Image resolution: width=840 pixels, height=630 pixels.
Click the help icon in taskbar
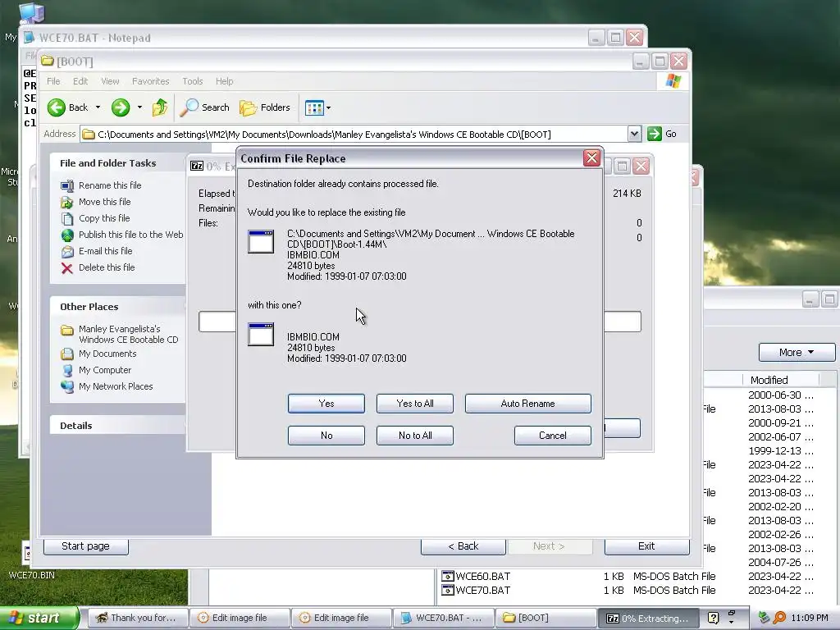pos(713,619)
